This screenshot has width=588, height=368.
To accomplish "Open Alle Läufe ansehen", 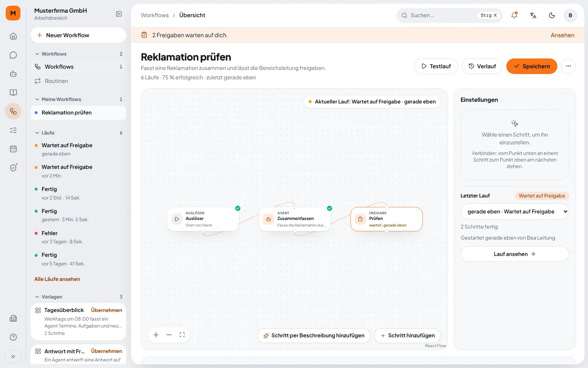I will pyautogui.click(x=57, y=279).
